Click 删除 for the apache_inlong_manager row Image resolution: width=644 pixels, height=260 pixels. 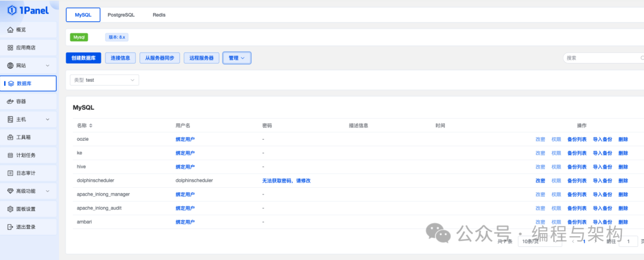[x=623, y=194]
